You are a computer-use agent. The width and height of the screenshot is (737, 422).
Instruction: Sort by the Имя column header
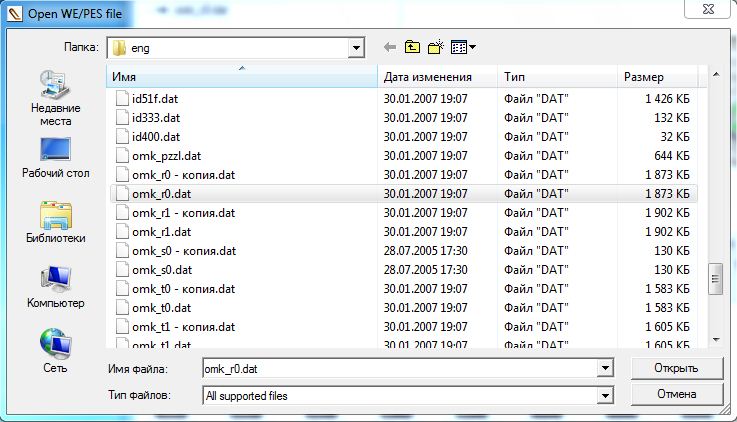point(242,77)
